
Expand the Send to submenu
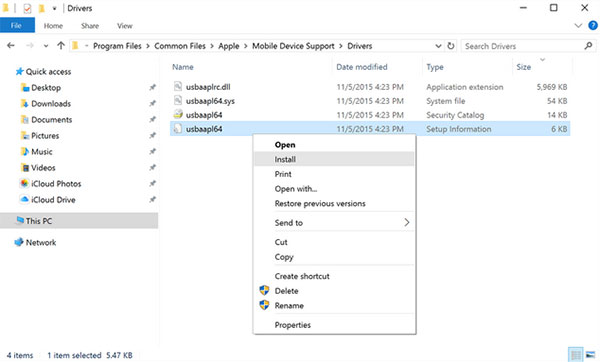[334, 223]
